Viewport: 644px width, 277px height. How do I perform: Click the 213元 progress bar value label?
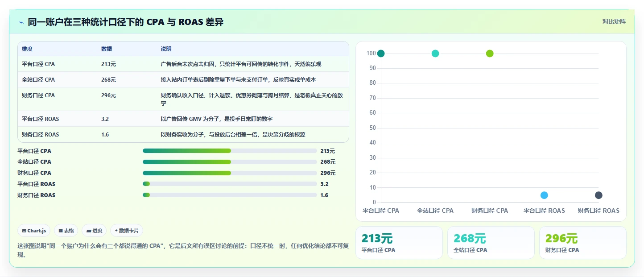click(x=328, y=151)
